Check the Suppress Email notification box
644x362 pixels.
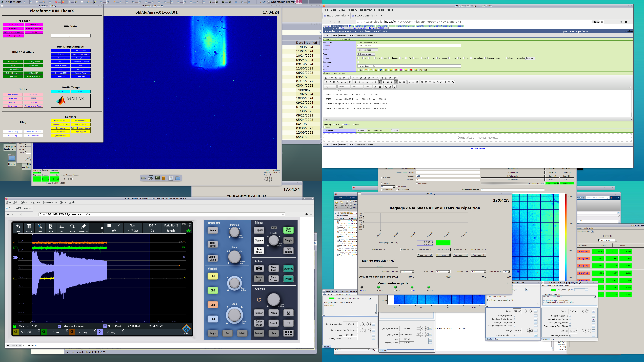[x=325, y=127]
